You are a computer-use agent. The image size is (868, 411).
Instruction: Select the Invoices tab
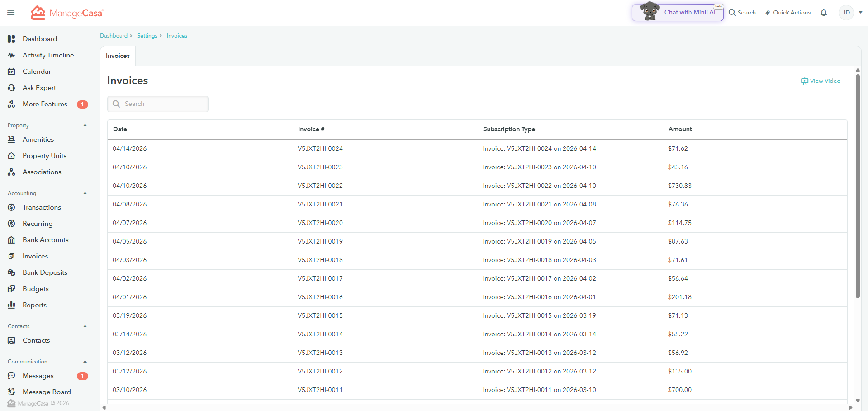(x=118, y=56)
